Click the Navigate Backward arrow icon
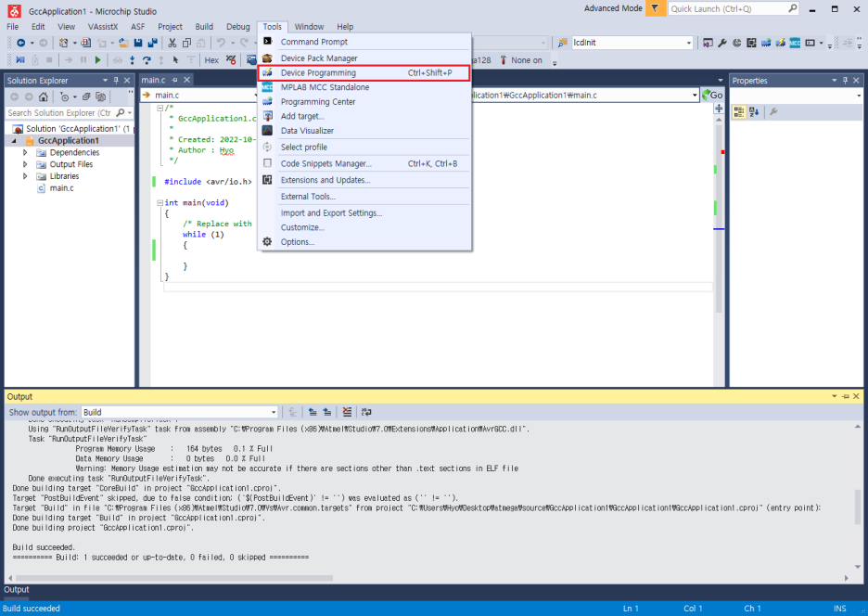The image size is (868, 616). (21, 43)
